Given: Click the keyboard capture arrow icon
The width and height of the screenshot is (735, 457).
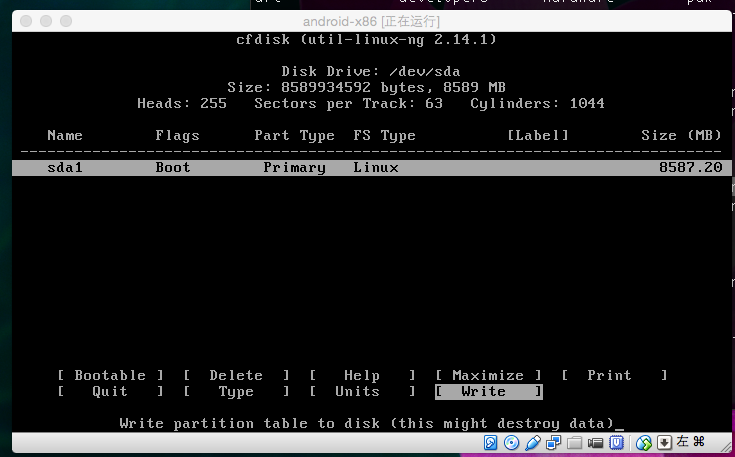Looking at the screenshot, I should 664,442.
